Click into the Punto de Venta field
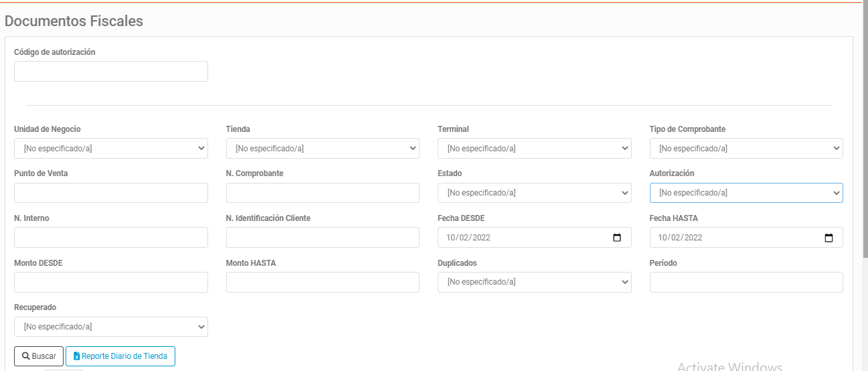Screen dimensions: 868x371 (111, 193)
